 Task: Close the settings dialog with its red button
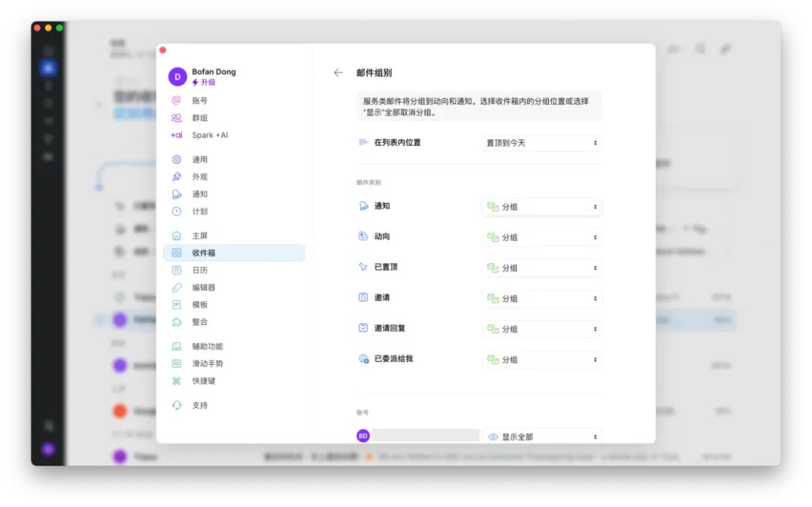click(162, 50)
